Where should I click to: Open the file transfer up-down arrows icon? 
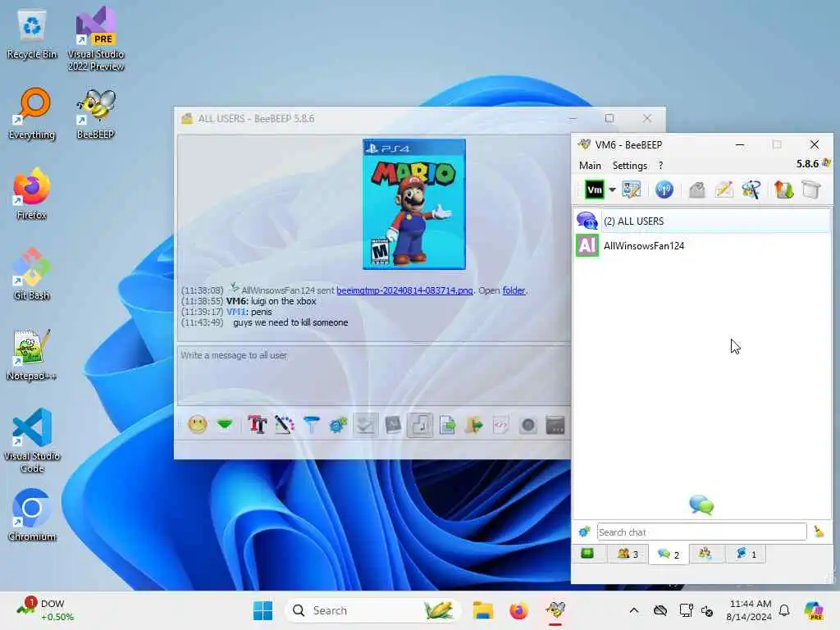(783, 189)
